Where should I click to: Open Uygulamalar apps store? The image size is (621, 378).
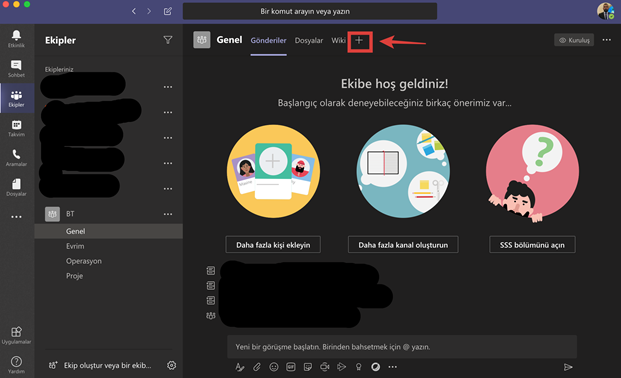point(16,335)
